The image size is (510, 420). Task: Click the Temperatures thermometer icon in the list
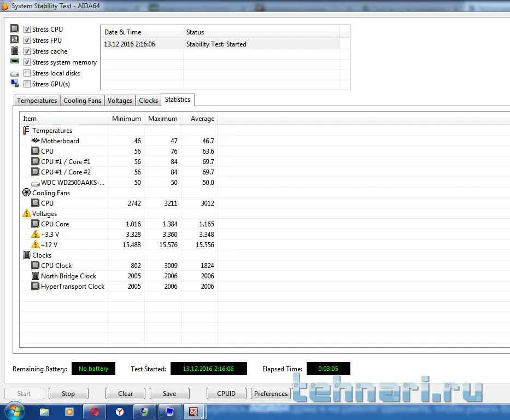pos(26,131)
